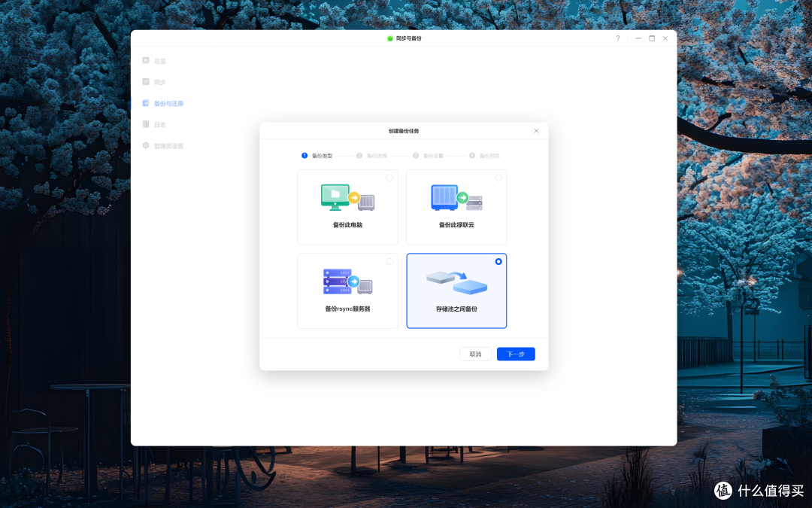Select the 备份此电脑 radio button
The height and width of the screenshot is (508, 812).
(x=389, y=178)
